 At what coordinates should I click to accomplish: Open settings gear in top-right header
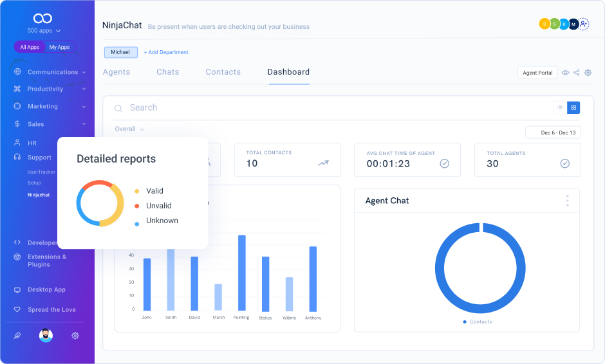(588, 73)
